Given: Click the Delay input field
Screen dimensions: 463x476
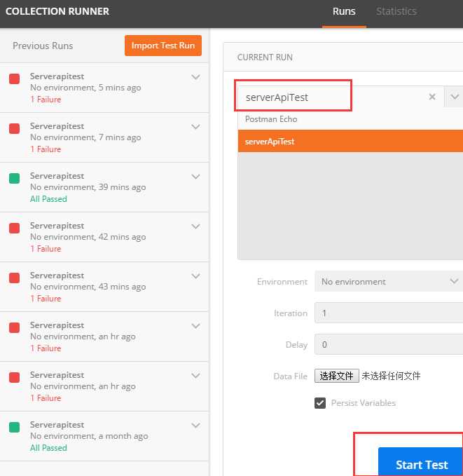Looking at the screenshot, I should [x=389, y=344].
